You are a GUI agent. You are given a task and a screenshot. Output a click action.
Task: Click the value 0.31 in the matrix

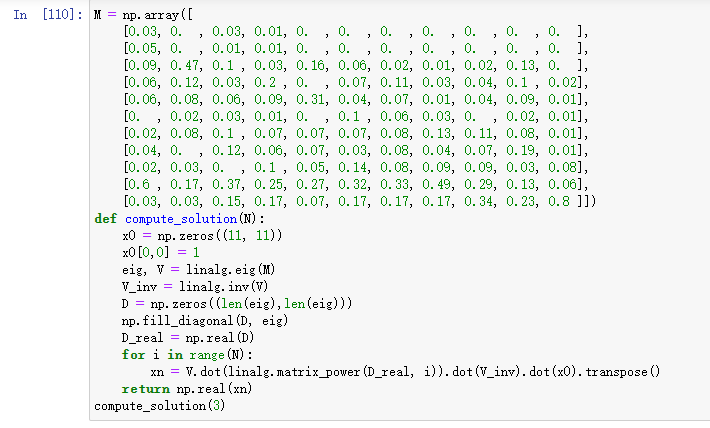pos(311,100)
